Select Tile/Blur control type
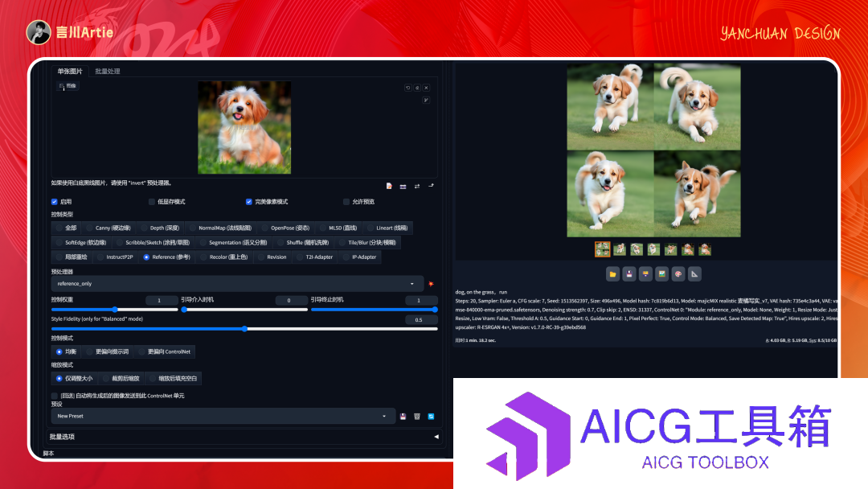Viewport: 868px width, 489px height. pyautogui.click(x=367, y=243)
